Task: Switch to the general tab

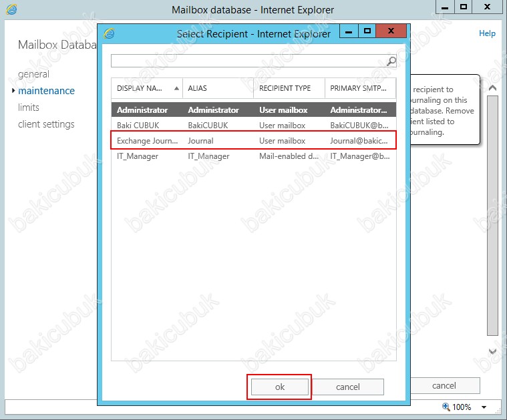Action: [33, 74]
